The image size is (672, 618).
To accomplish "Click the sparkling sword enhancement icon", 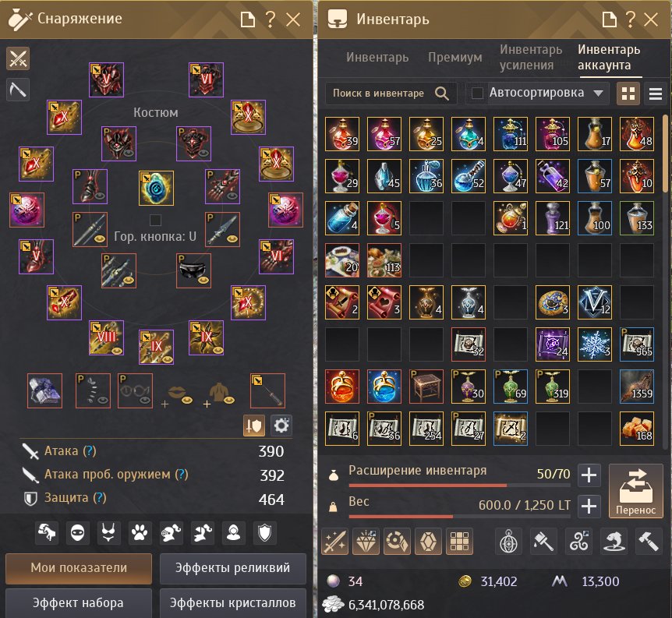I will [x=335, y=542].
